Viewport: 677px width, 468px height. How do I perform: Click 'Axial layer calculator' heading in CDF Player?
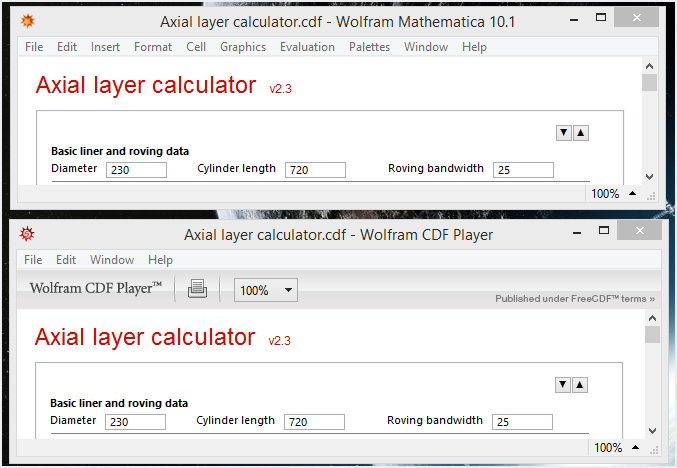tap(145, 337)
